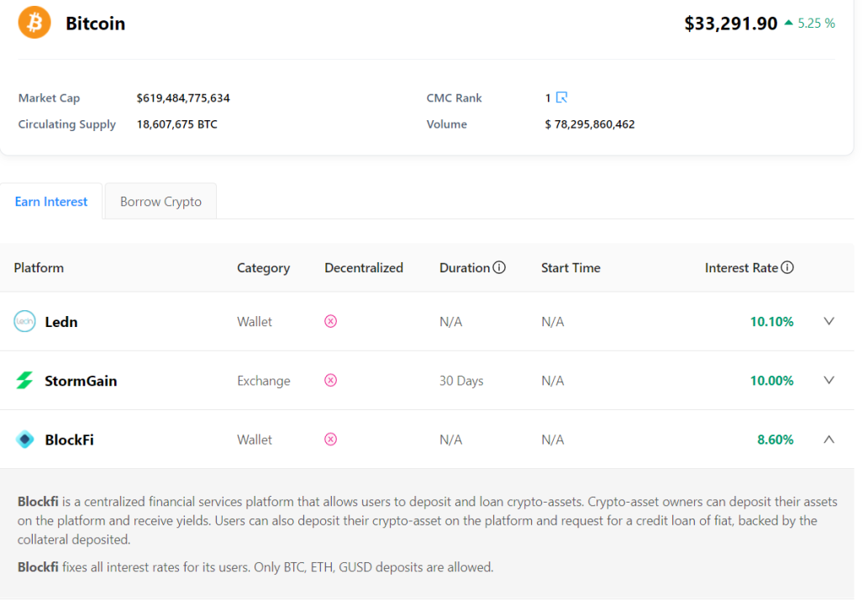The height and width of the screenshot is (611, 868).
Task: Click the BlockFi diamond logo
Action: click(24, 440)
